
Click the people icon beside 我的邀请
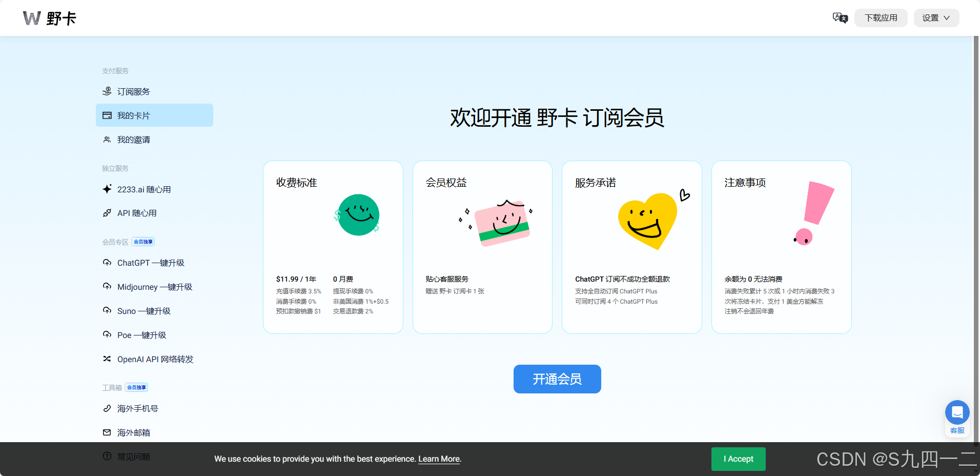tap(107, 140)
